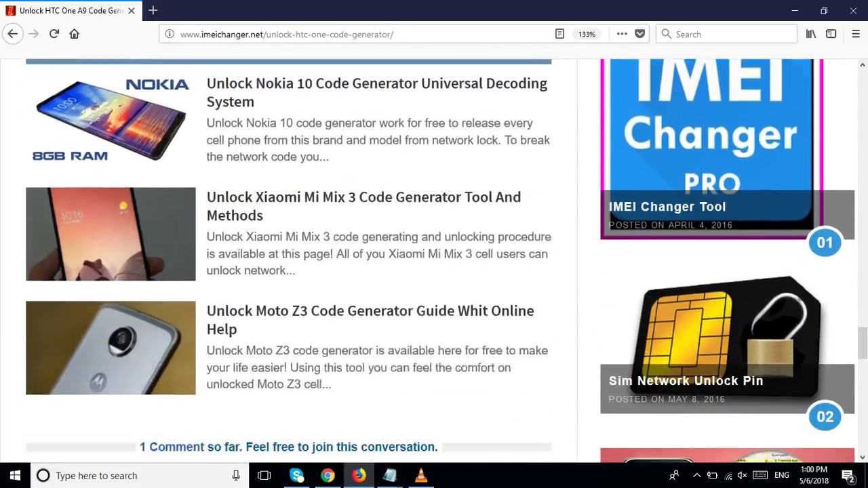Click POSTED ON MAY 8, 2016 date
The width and height of the screenshot is (868, 488).
point(667,399)
